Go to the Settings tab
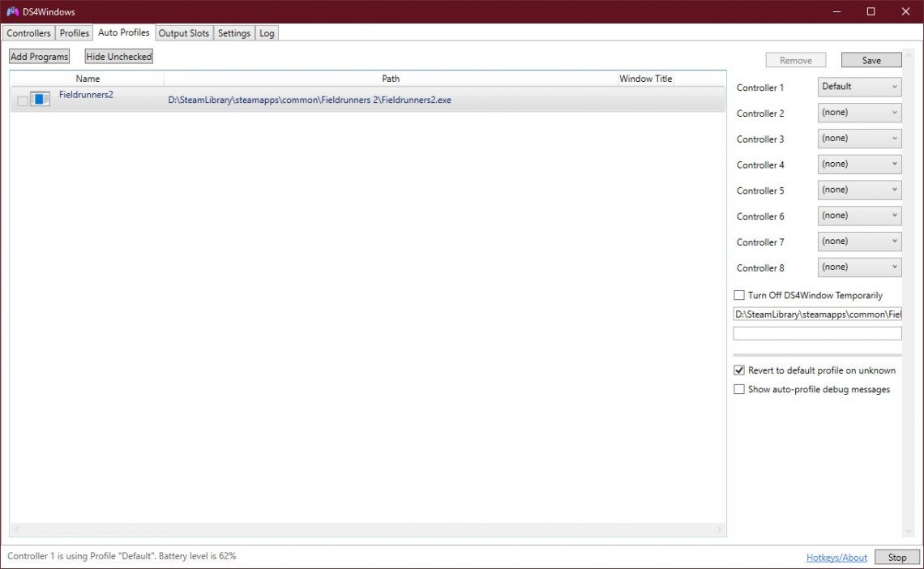The image size is (924, 569). click(233, 33)
